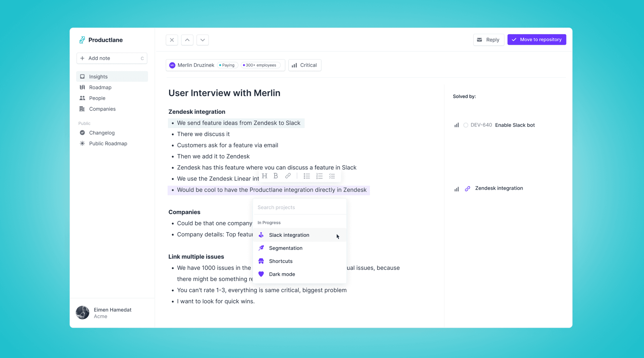This screenshot has height=358, width=644.
Task: Click 'Then we add it to Zendesk' bullet
Action: pos(213,156)
